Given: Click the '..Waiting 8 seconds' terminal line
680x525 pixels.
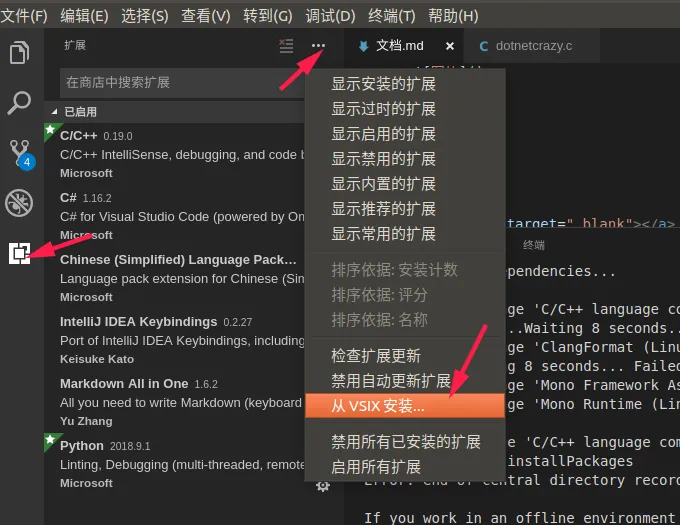Looking at the screenshot, I should 594,329.
